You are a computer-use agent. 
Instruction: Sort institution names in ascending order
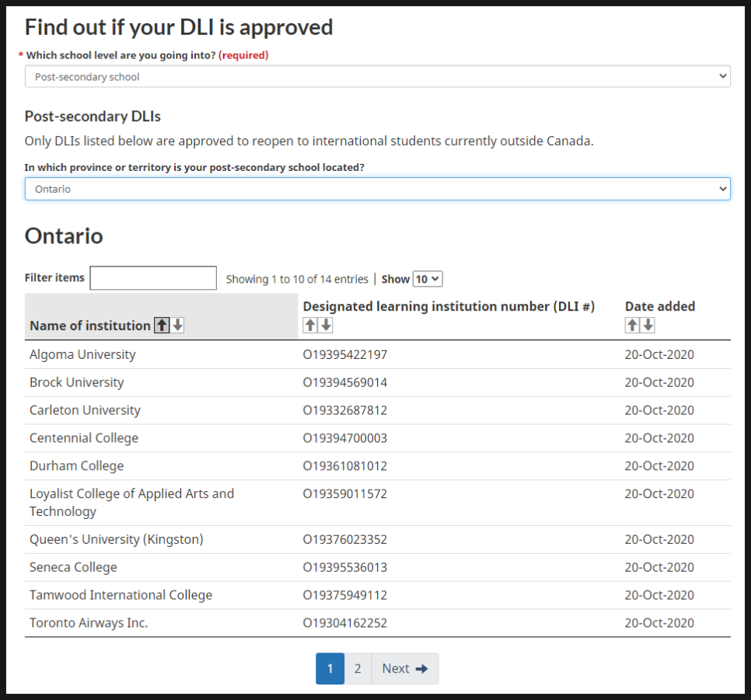(x=162, y=326)
